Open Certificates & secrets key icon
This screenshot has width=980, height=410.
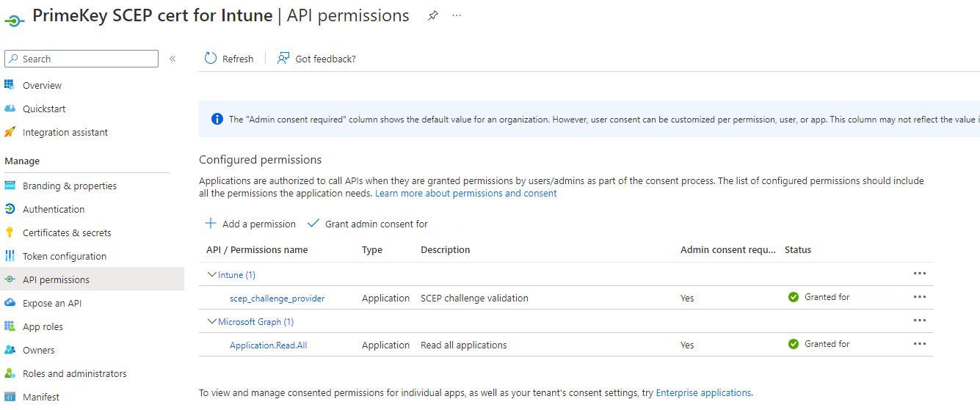[x=10, y=233]
